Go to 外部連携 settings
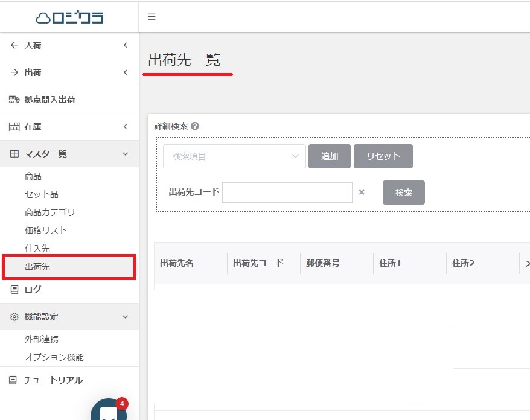The width and height of the screenshot is (530, 420). coord(42,339)
